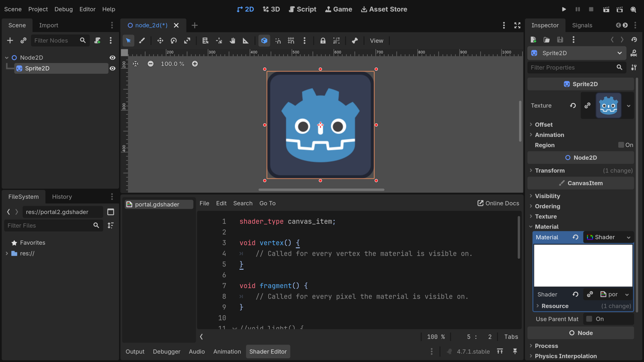
Task: Expand the Ordering section
Action: (x=581, y=206)
